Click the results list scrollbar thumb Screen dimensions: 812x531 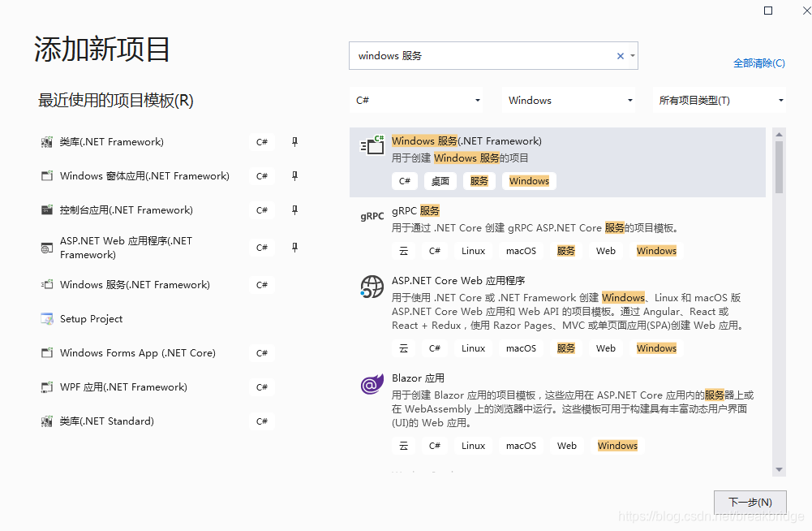(779, 167)
